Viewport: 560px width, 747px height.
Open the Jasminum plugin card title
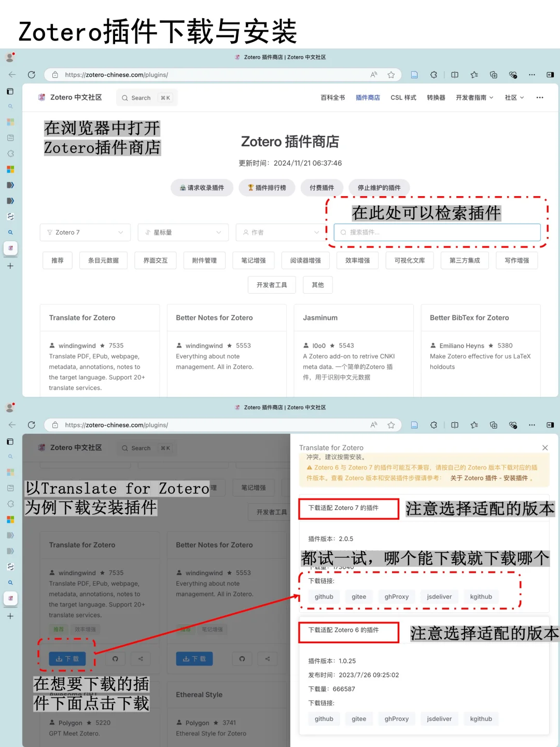320,317
